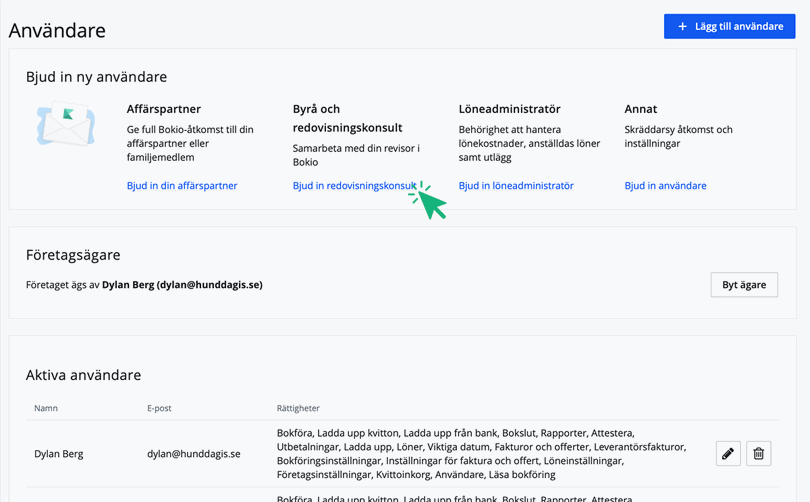The height and width of the screenshot is (502, 810).
Task: Click the Löneadministratör heading
Action: tap(509, 109)
